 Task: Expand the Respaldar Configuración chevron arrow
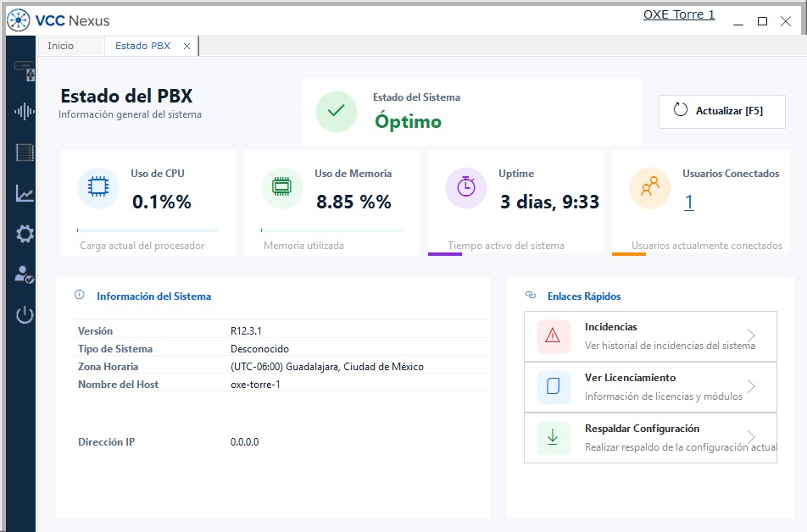click(751, 437)
